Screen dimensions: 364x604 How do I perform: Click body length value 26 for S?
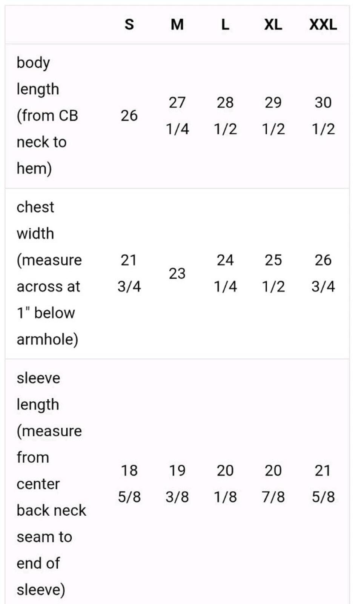129,116
